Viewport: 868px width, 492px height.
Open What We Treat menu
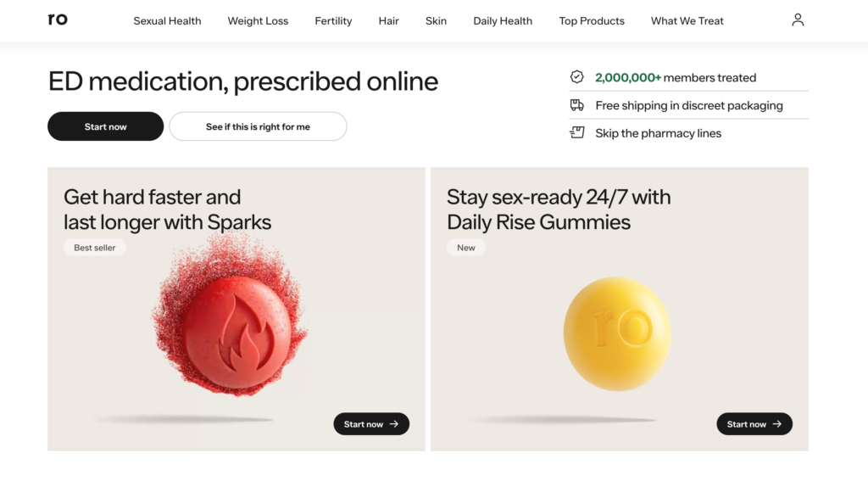click(687, 21)
